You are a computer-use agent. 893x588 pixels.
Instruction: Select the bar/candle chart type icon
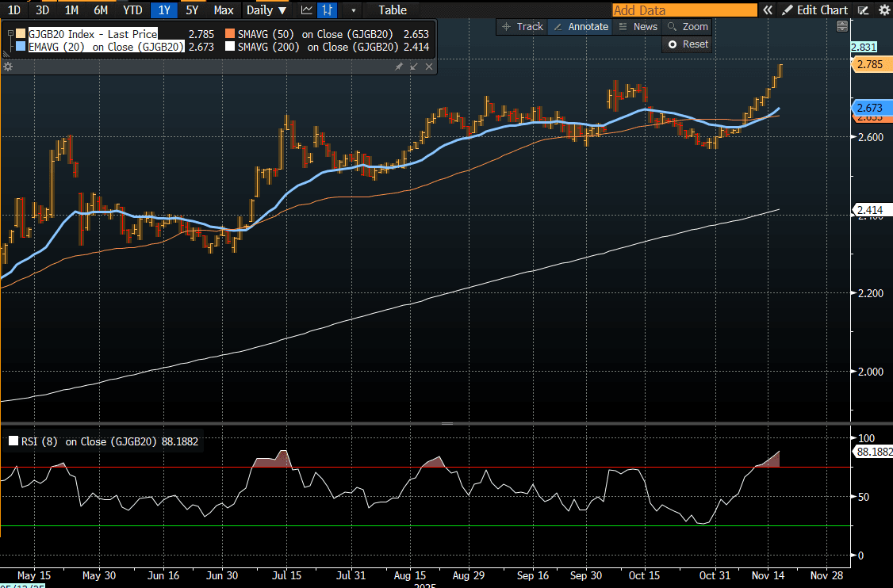tap(326, 10)
